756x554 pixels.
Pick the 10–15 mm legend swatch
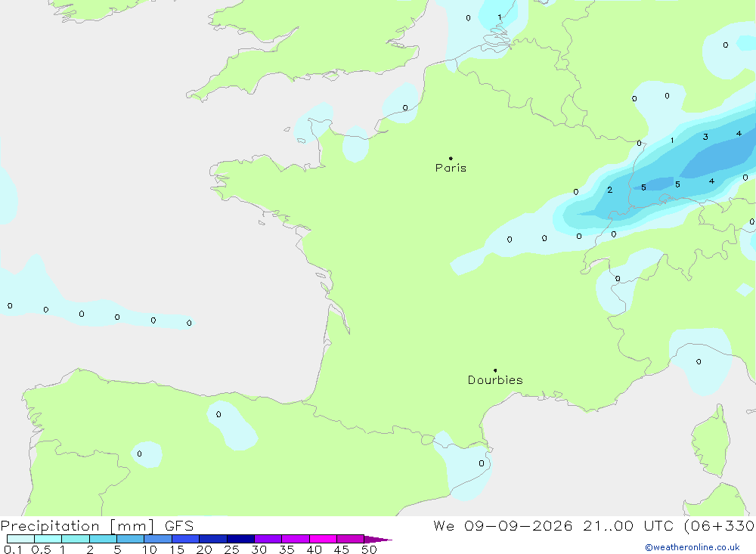(158, 539)
